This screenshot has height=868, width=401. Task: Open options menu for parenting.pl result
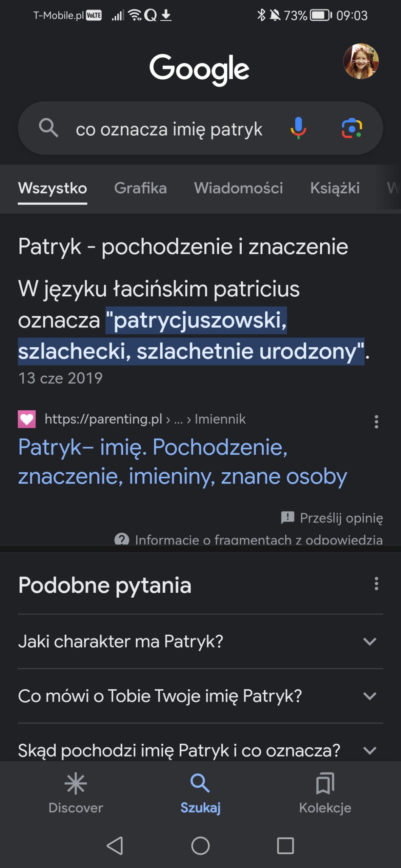[x=376, y=422]
